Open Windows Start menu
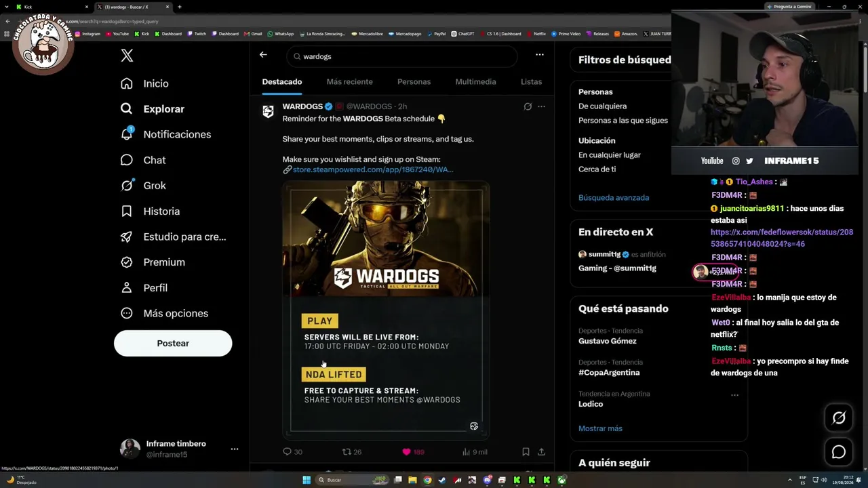 pyautogui.click(x=307, y=480)
